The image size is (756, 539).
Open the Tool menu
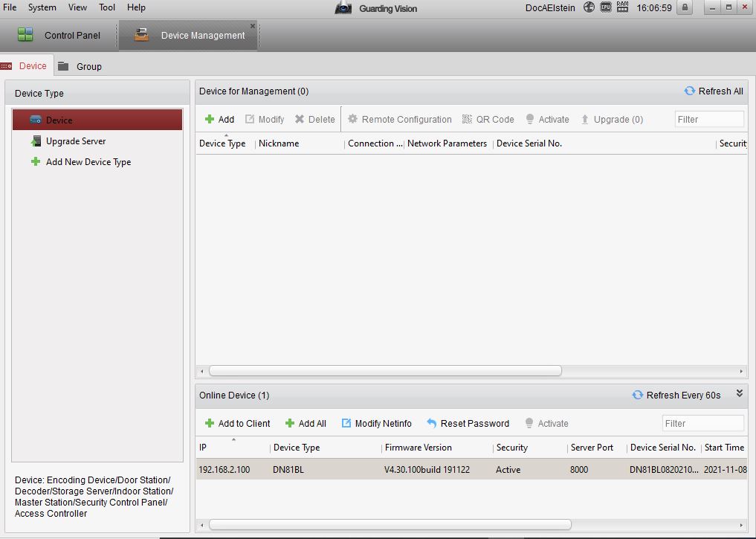click(x=107, y=7)
